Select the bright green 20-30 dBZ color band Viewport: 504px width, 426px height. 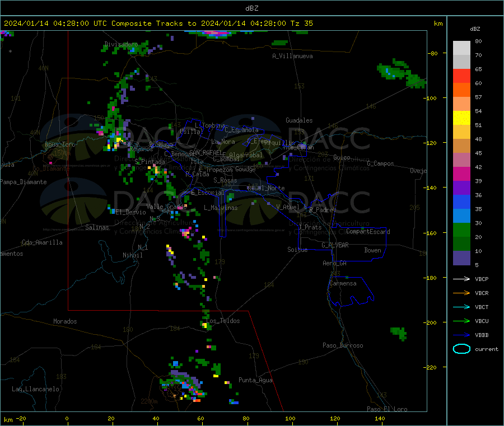(461, 230)
